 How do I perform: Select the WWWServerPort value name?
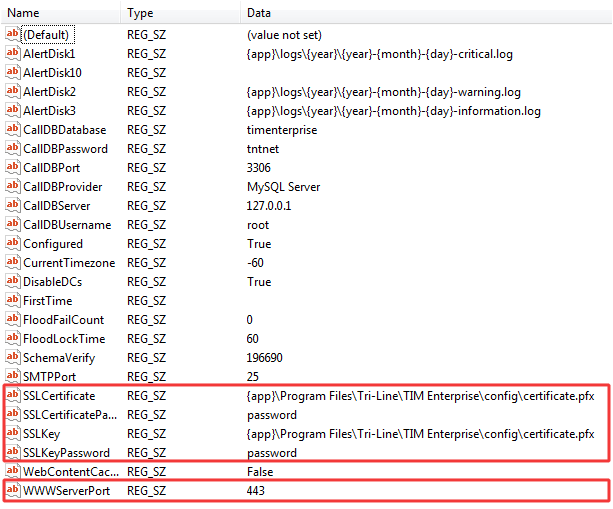coord(66,491)
